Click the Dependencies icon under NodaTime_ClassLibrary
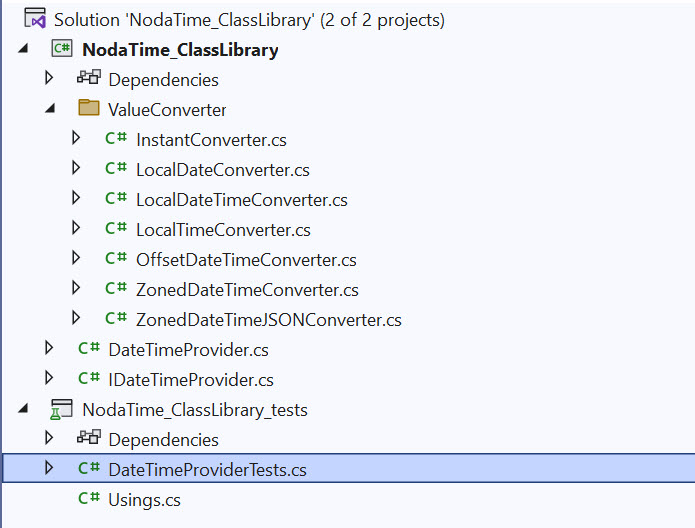The height and width of the screenshot is (528, 695). 89,79
